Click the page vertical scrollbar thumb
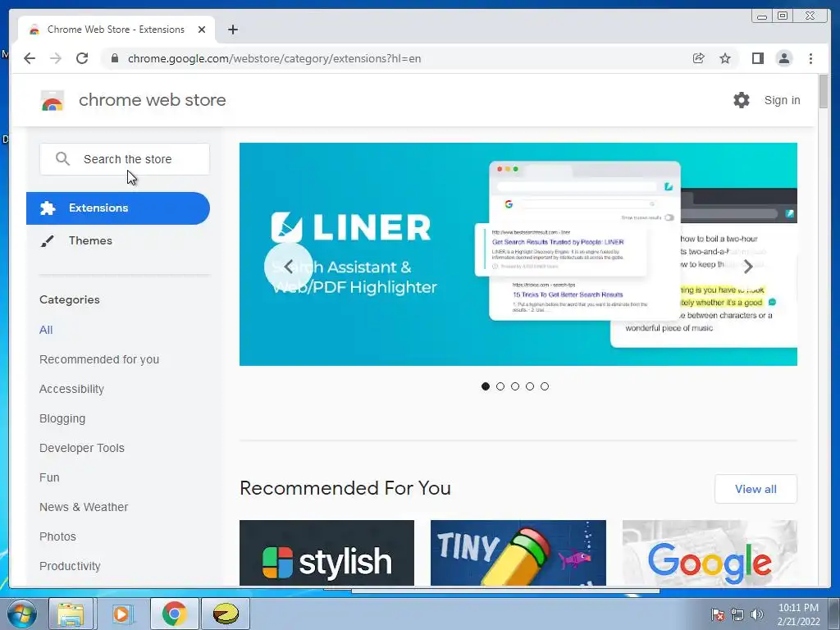Viewport: 840px width, 630px height. (824, 92)
